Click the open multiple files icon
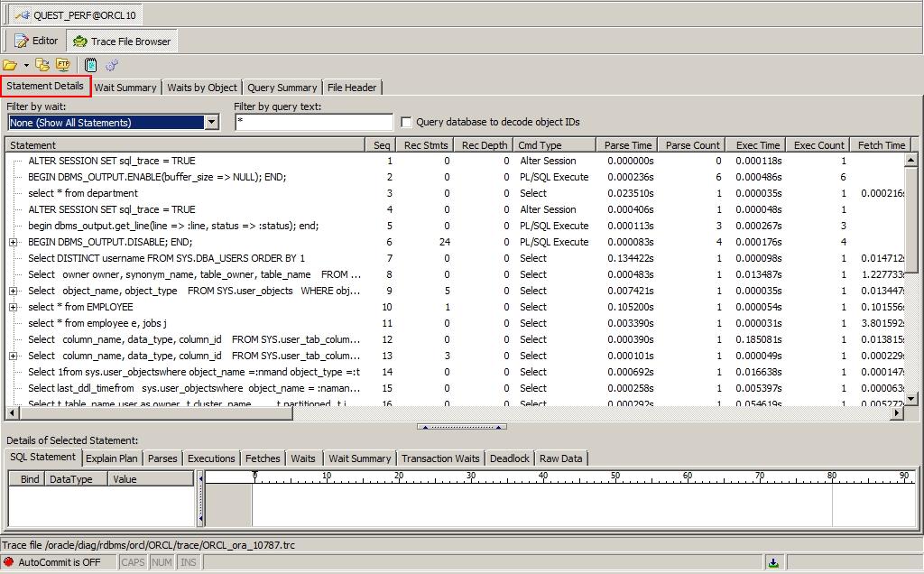Viewport: 924px width, 574px height. coord(42,65)
